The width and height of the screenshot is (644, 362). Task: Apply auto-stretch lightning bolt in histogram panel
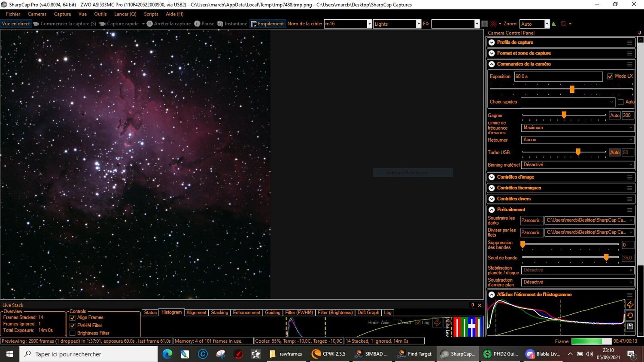630,304
